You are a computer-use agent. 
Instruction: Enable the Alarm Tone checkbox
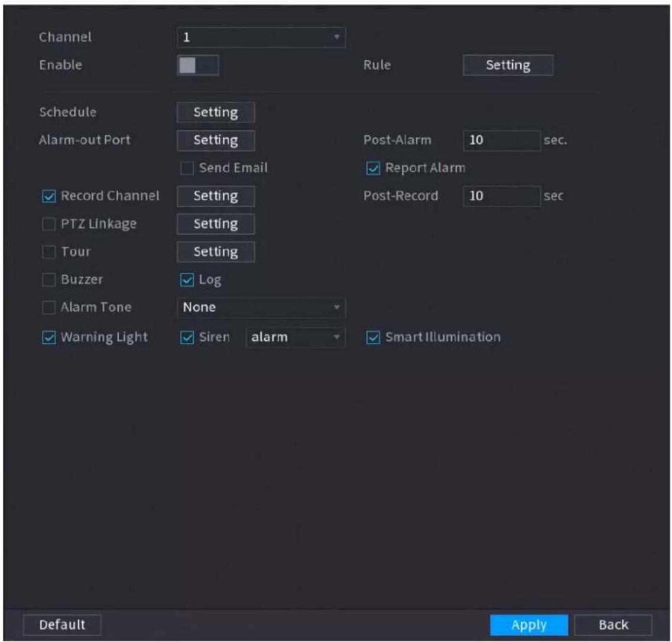coord(49,308)
